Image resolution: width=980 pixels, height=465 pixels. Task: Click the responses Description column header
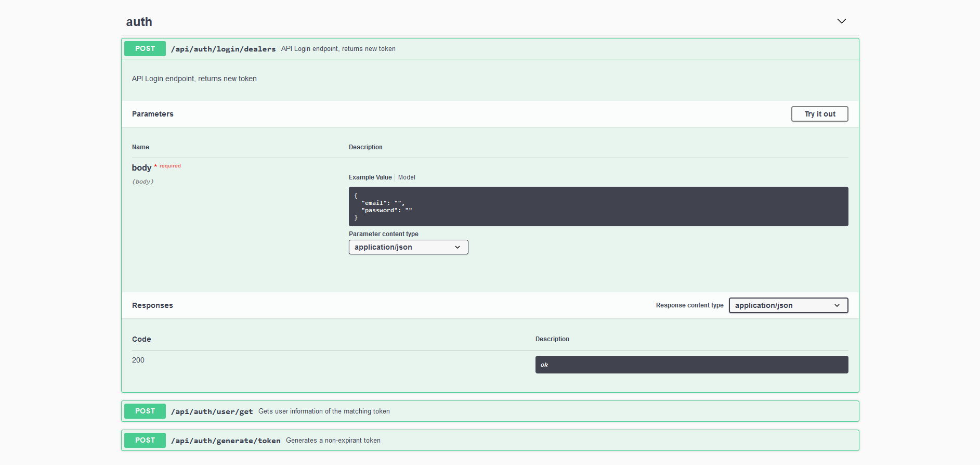[552, 339]
